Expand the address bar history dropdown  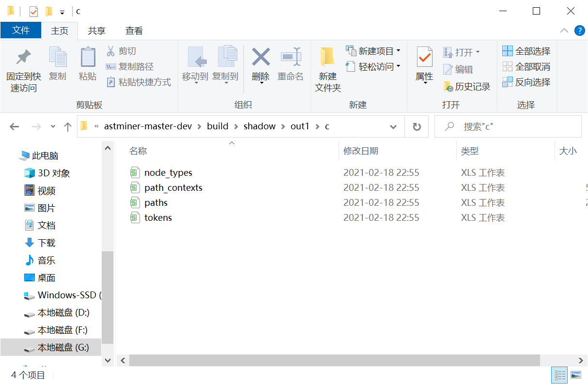coord(393,127)
